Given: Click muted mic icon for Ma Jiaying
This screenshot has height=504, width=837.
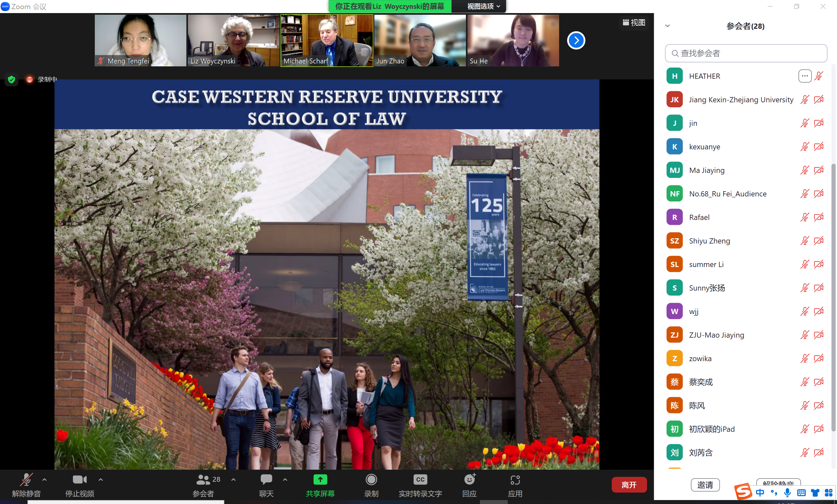Looking at the screenshot, I should click(804, 170).
